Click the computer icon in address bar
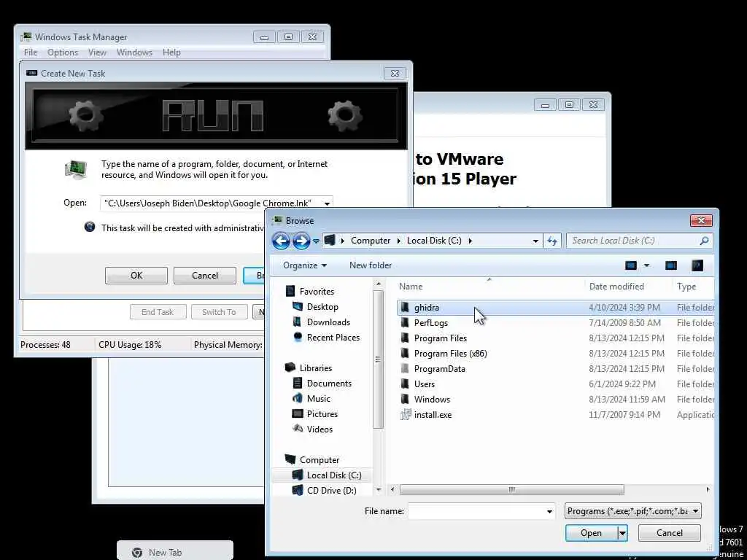The image size is (747, 560). [330, 241]
